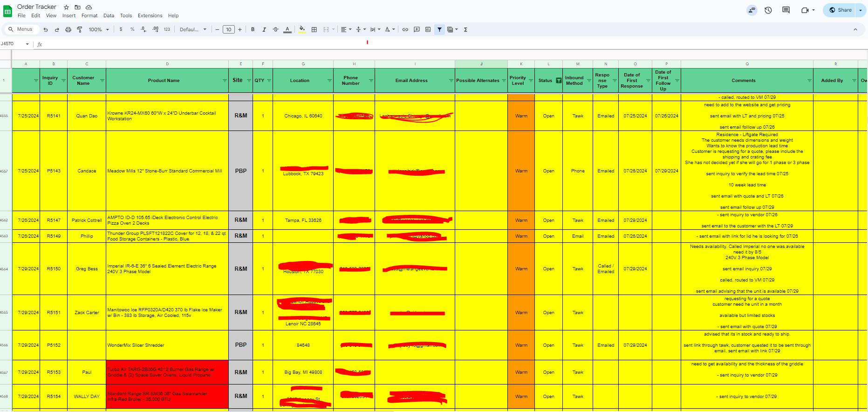Viewport: 868px width, 412px height.
Task: Show all comments panel
Action: 786,10
